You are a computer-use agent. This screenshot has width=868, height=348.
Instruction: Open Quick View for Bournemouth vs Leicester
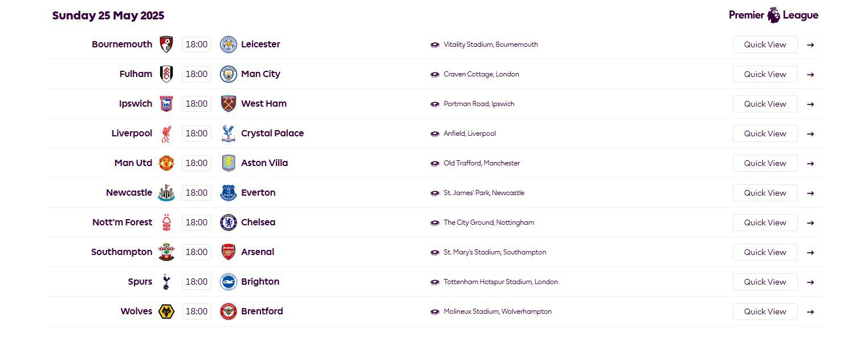tap(765, 44)
